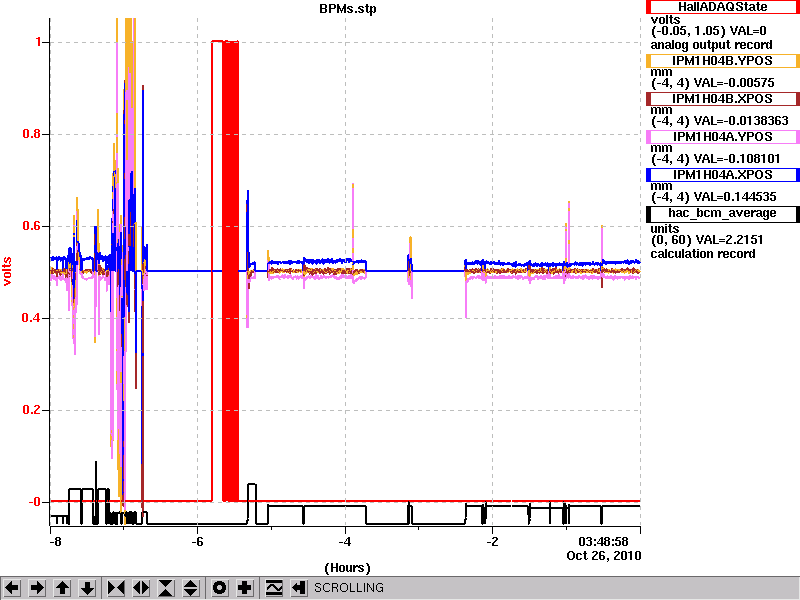Click the '(-4, 4) VAL=-0.00575' value text
800x600 pixels.
[x=713, y=83]
